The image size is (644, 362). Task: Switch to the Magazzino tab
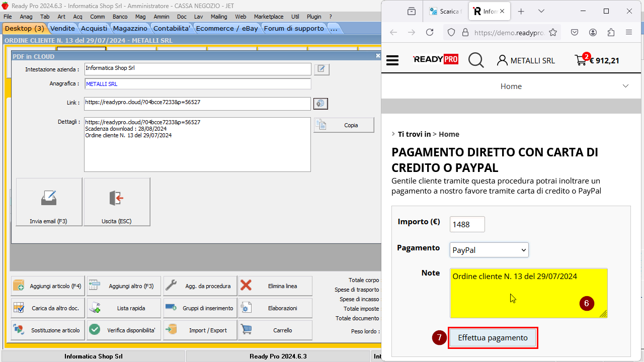[x=130, y=28]
